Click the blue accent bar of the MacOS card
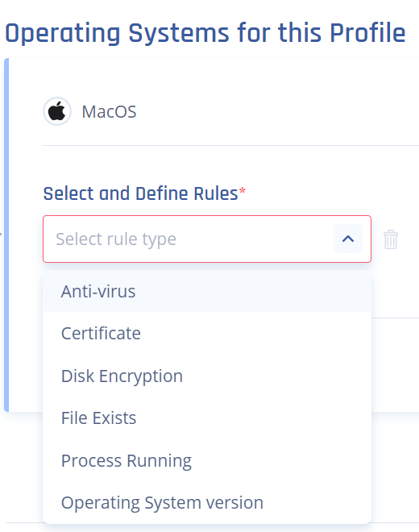The width and height of the screenshot is (419, 532). [x=6, y=235]
